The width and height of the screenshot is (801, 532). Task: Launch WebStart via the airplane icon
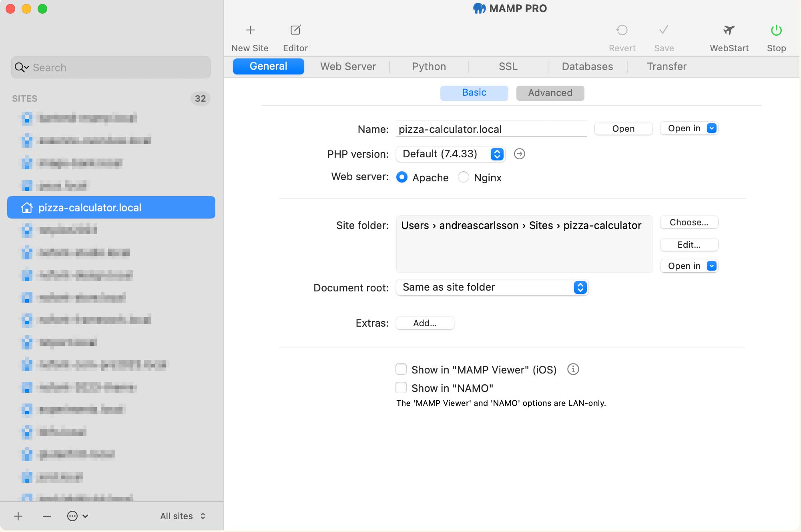(x=729, y=30)
